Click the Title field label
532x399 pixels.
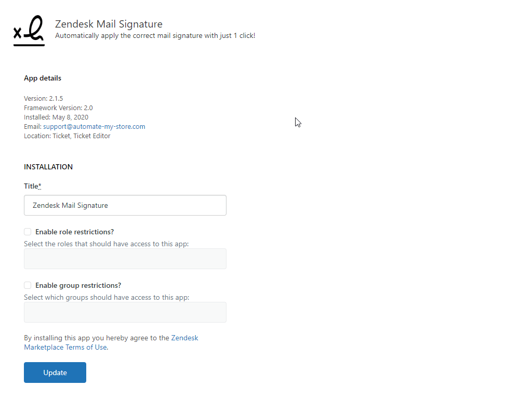tap(31, 186)
